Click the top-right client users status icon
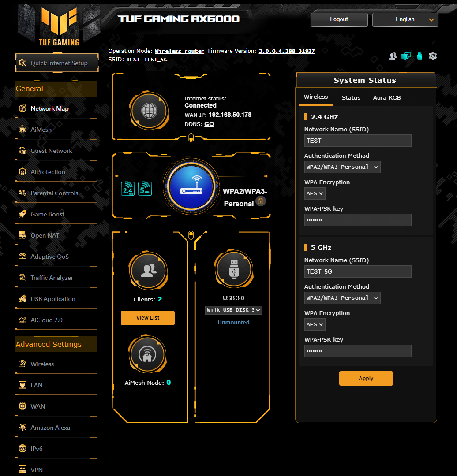Viewport: 457px width, 476px height. [393, 56]
